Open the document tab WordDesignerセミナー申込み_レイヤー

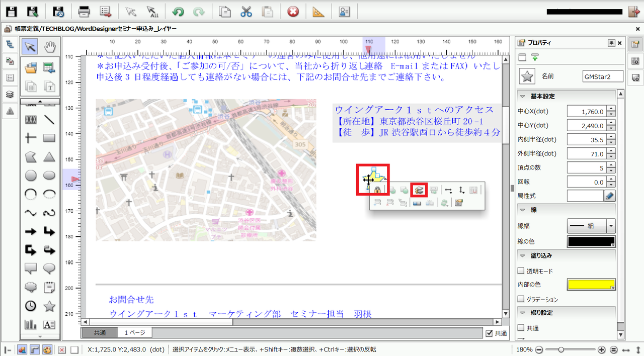(x=95, y=29)
